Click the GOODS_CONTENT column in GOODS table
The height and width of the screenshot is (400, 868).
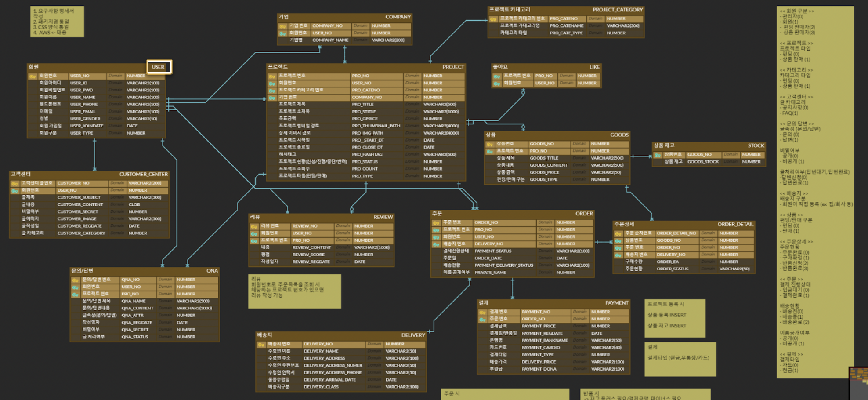point(548,165)
